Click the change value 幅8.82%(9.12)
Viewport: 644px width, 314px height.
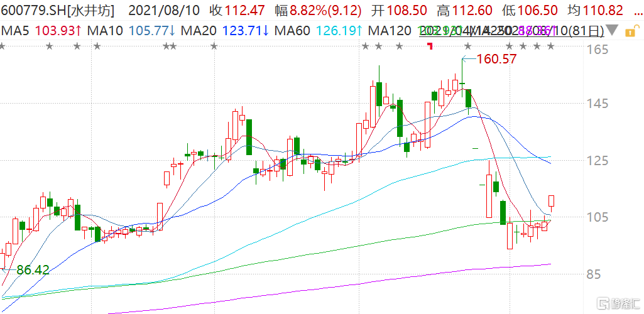319,11
